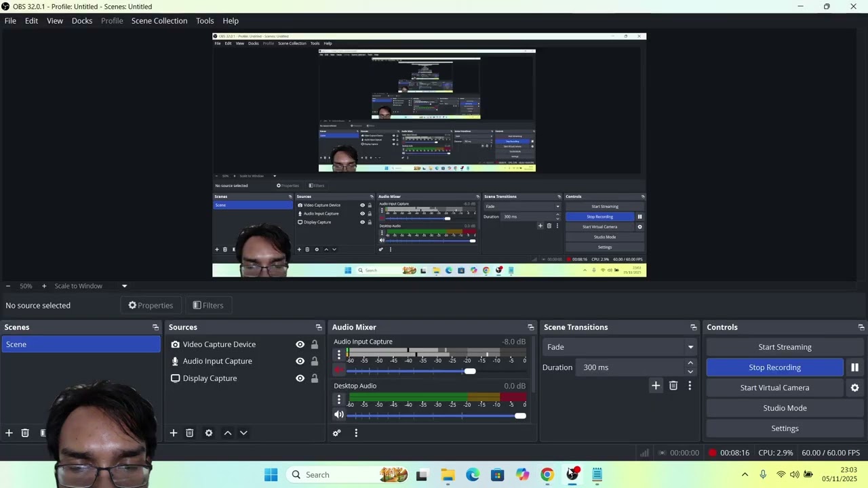Open source Filters button
The height and width of the screenshot is (488, 868).
(x=208, y=306)
